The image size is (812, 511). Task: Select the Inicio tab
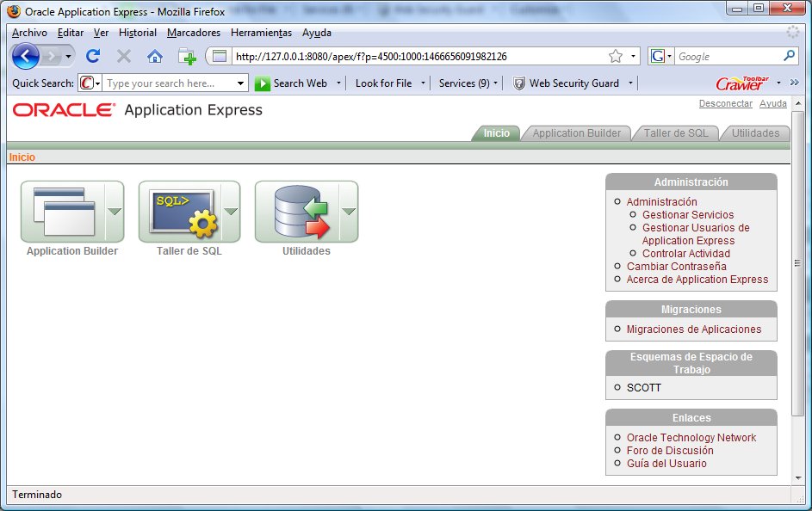pyautogui.click(x=496, y=133)
